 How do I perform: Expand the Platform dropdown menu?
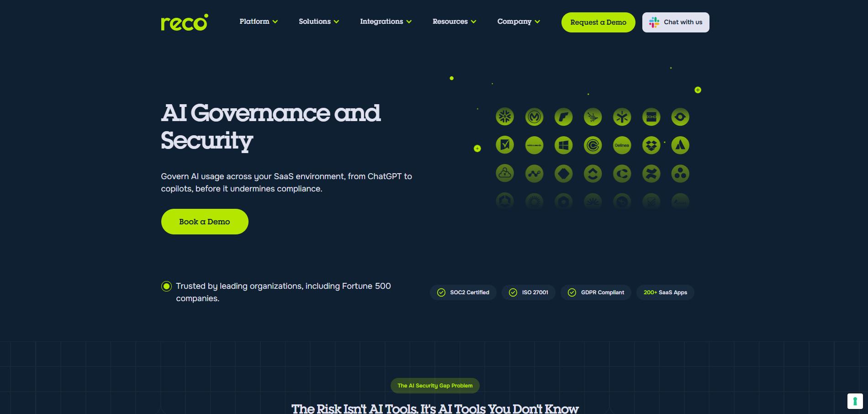coord(258,21)
